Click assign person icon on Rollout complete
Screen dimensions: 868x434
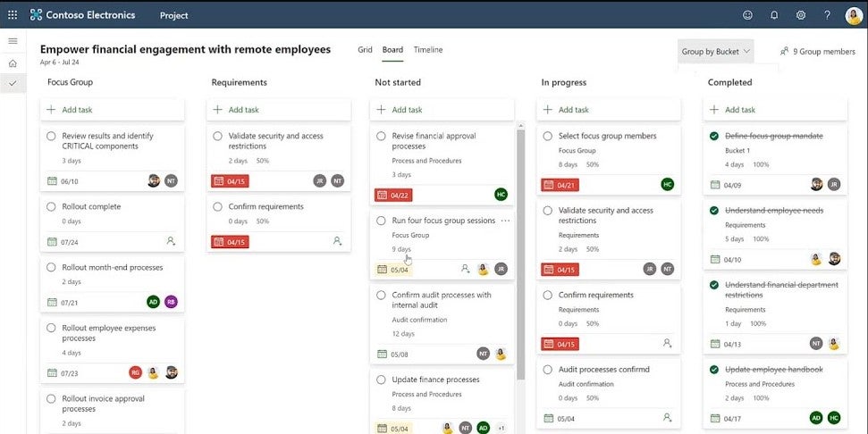pos(171,241)
